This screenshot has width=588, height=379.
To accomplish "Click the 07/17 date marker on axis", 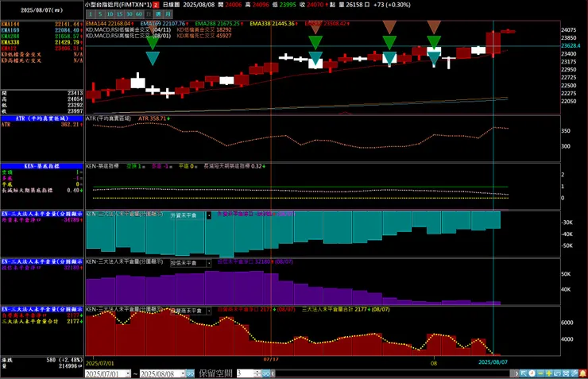I will point(271,359).
